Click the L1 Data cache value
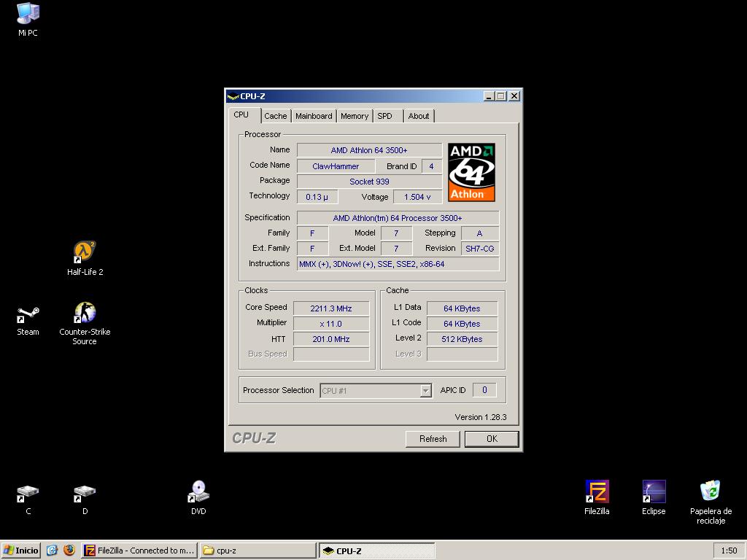This screenshot has height=560, width=747. tap(462, 308)
